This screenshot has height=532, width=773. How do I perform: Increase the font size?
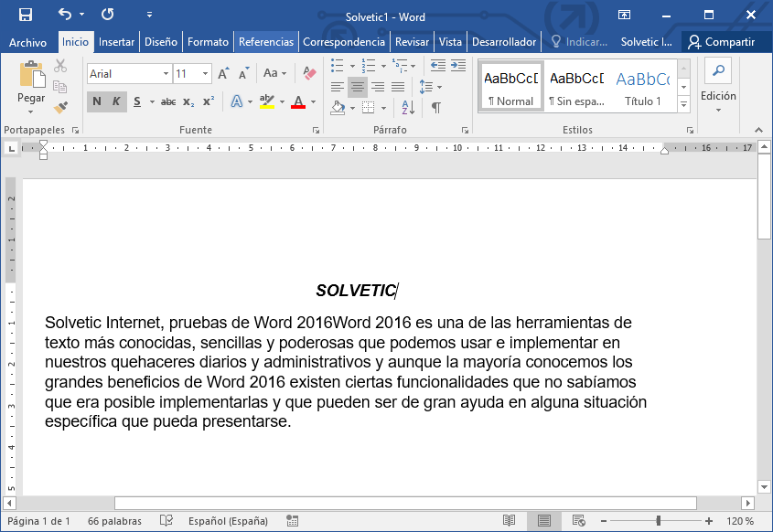coord(223,74)
